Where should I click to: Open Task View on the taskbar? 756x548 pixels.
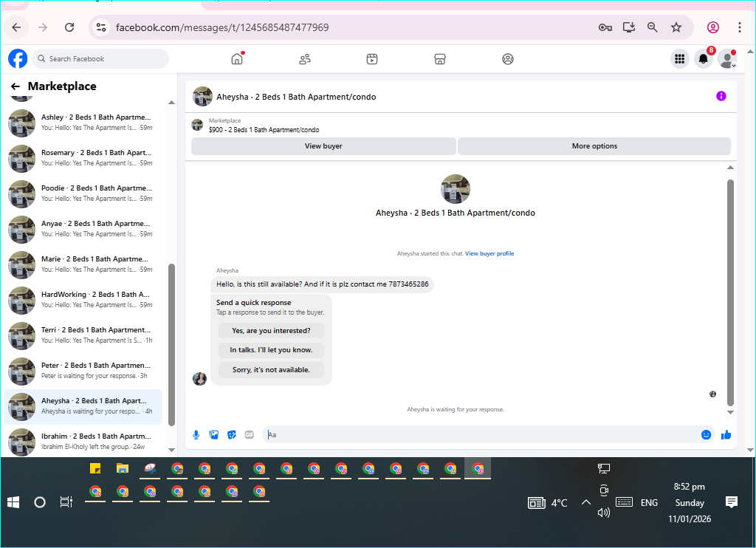[66, 502]
